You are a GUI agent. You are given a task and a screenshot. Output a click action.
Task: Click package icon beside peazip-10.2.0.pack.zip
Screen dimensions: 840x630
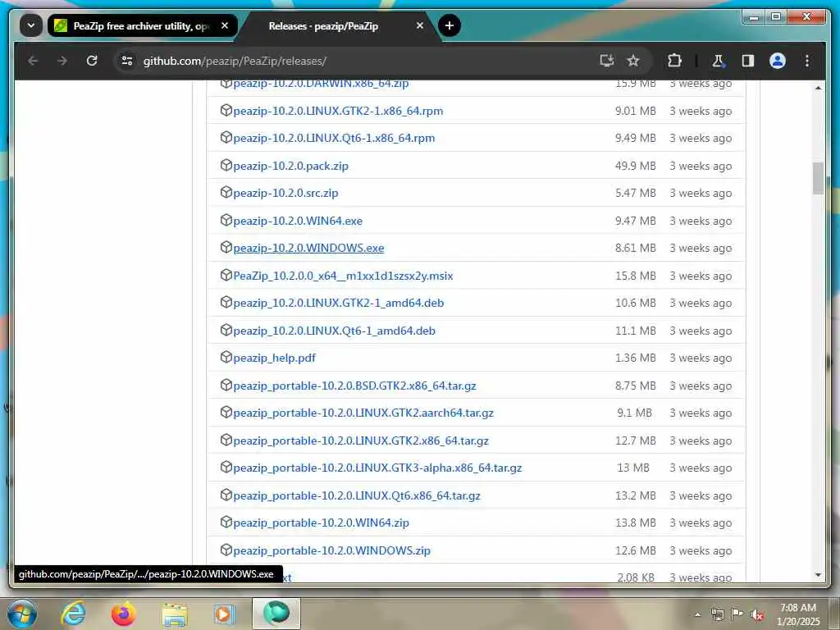[x=226, y=165]
